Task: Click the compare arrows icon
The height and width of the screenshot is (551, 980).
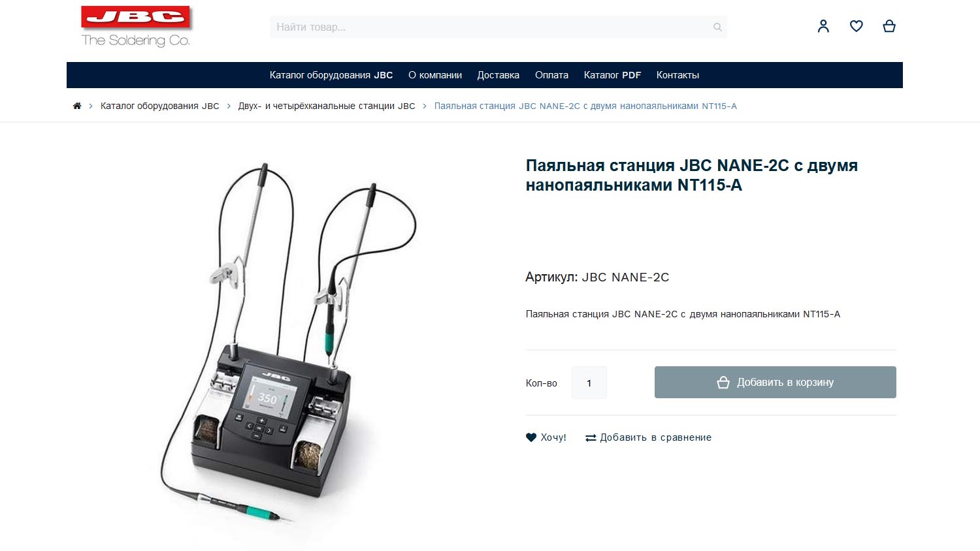Action: click(591, 437)
